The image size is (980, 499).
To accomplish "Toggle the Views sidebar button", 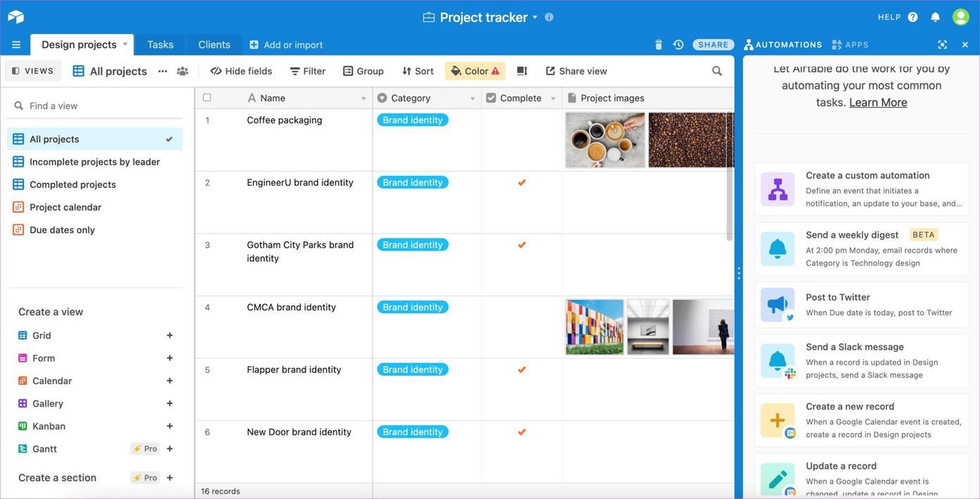I will (33, 71).
